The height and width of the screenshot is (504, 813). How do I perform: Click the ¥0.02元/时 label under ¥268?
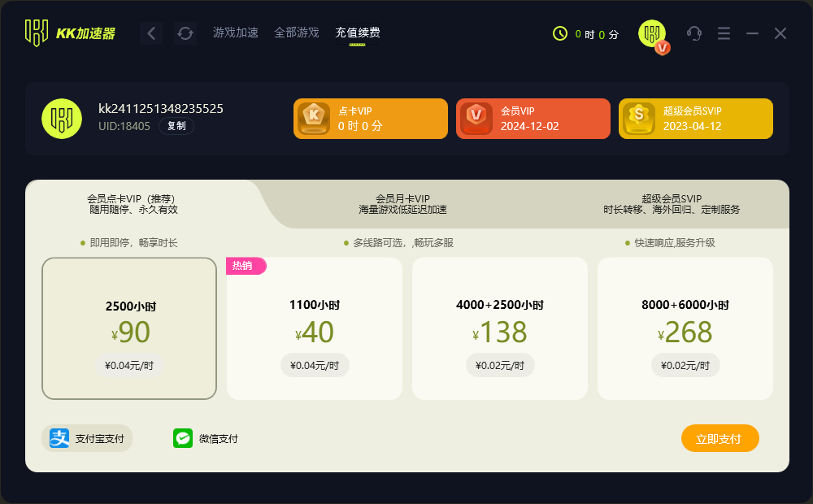[x=685, y=366]
